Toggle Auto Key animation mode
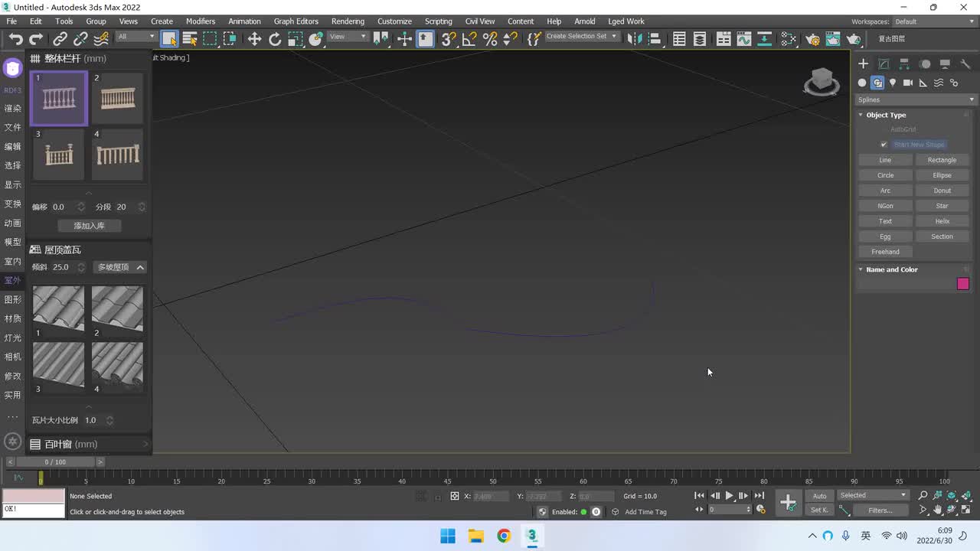Image resolution: width=980 pixels, height=551 pixels. coord(819,496)
